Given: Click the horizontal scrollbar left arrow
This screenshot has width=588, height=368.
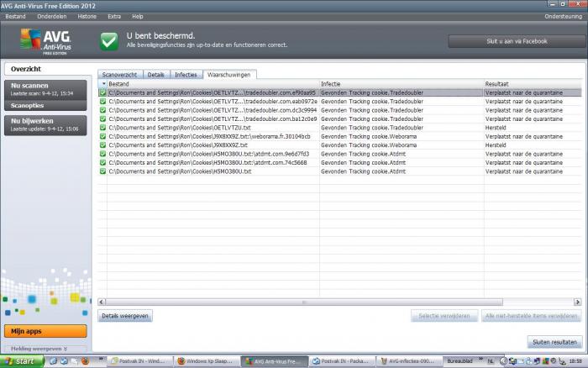Looking at the screenshot, I should [x=102, y=302].
